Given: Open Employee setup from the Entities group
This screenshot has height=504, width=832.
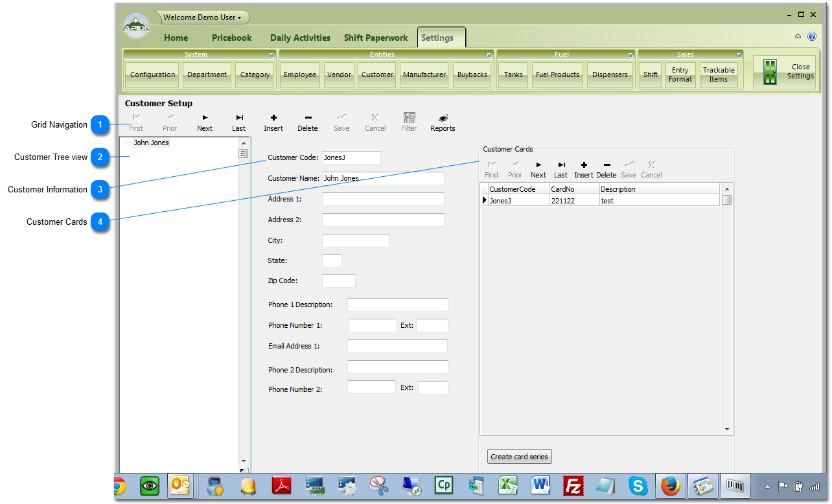Looking at the screenshot, I should click(x=299, y=74).
